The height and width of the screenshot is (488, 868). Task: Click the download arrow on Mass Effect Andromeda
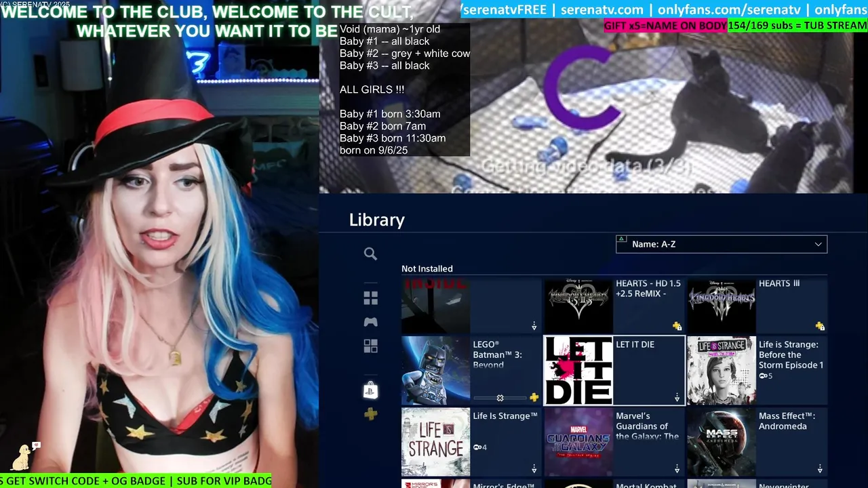click(820, 469)
